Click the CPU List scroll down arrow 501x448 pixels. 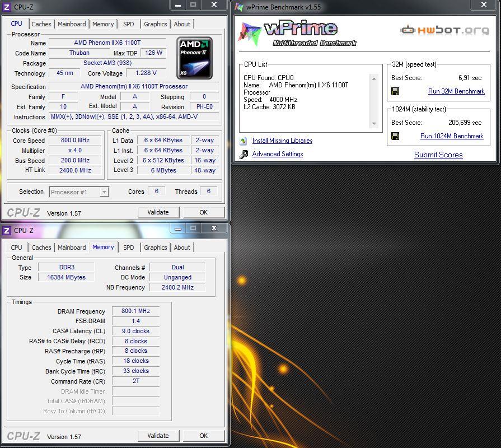(x=374, y=124)
